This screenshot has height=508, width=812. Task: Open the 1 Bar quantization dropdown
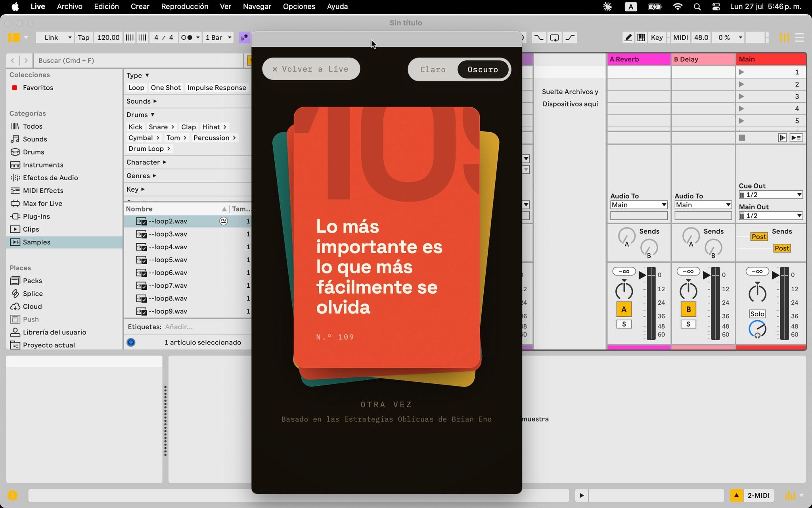click(218, 37)
